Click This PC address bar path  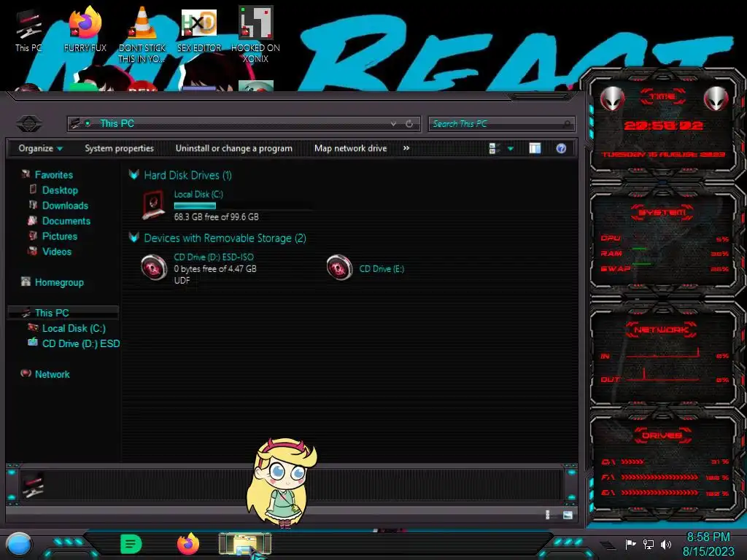[117, 124]
